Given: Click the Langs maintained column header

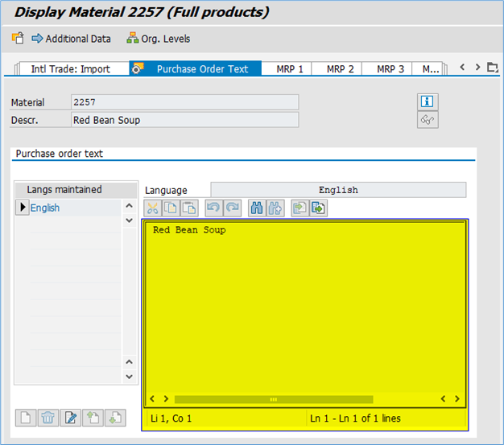Looking at the screenshot, I should [x=76, y=190].
